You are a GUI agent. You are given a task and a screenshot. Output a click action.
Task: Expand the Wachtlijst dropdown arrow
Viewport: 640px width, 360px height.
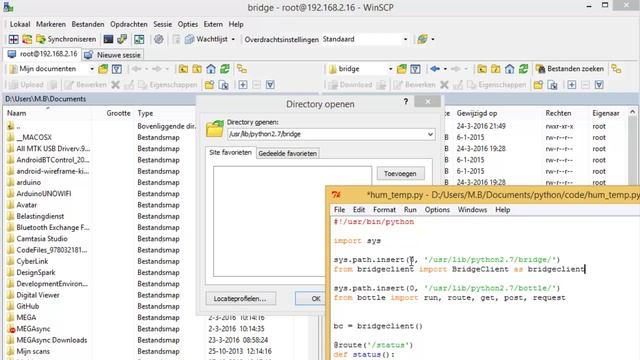coord(233,39)
